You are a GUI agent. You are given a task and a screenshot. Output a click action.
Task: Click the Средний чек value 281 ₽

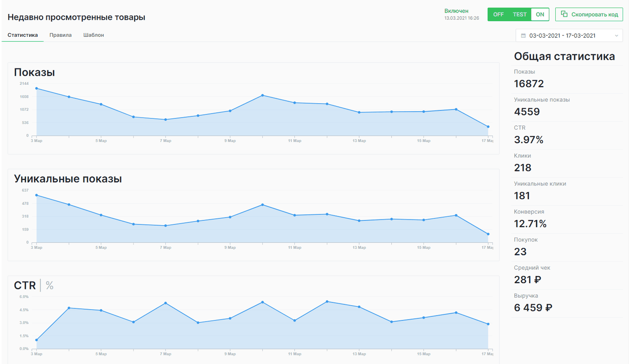(527, 280)
